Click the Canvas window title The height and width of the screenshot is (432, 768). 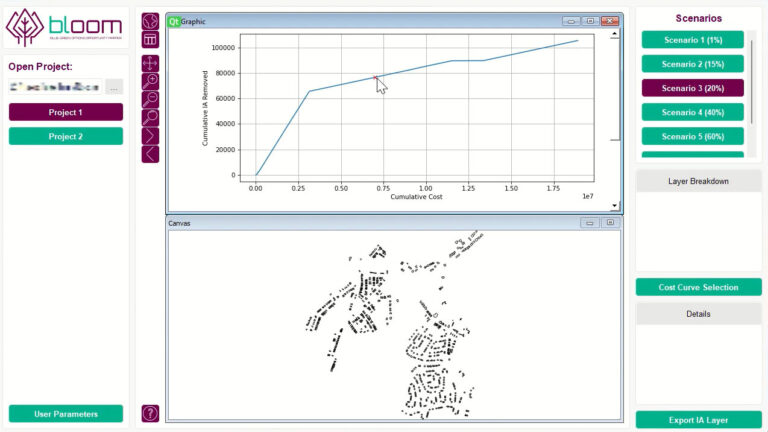coord(179,223)
